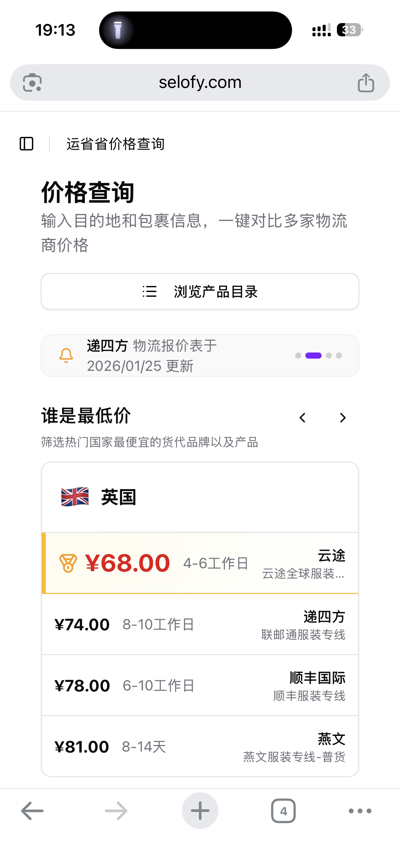Select the 顺丰国际 ¥78.00 price row

tap(200, 685)
